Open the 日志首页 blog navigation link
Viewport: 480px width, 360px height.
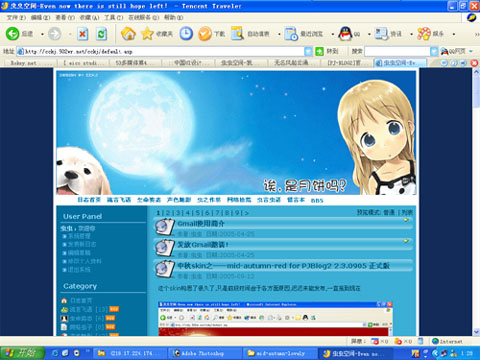click(89, 200)
